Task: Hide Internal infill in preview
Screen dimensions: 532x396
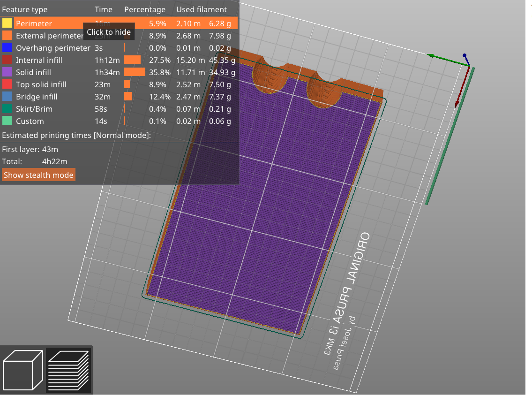Action: (120, 60)
